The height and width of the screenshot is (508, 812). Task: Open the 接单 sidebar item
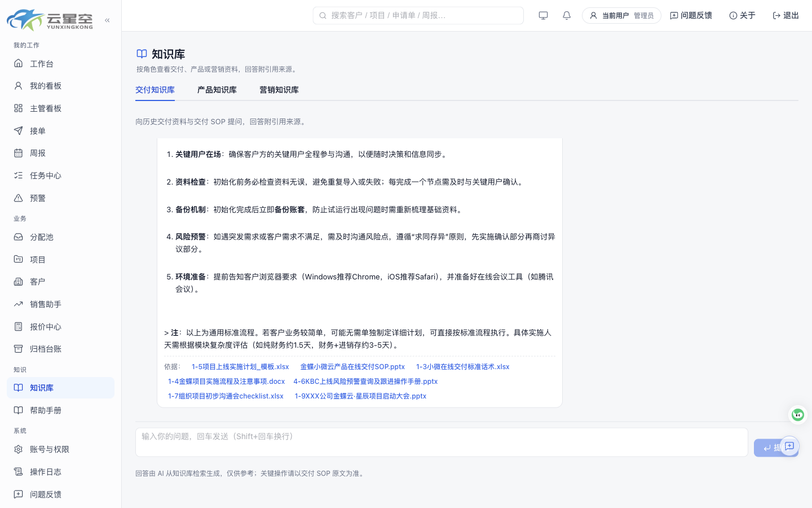coord(60,131)
